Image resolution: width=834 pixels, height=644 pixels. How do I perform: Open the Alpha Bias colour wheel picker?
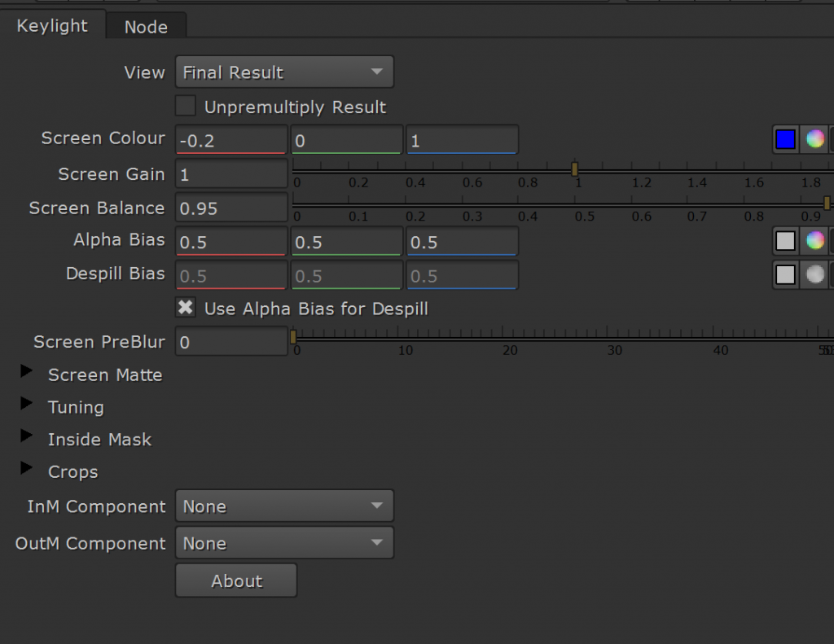[x=814, y=241]
